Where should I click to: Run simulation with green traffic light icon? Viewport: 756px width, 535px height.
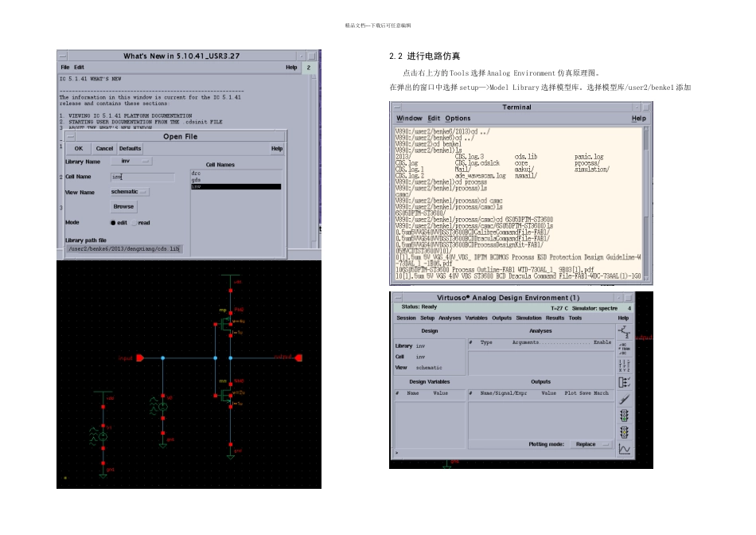click(x=625, y=416)
